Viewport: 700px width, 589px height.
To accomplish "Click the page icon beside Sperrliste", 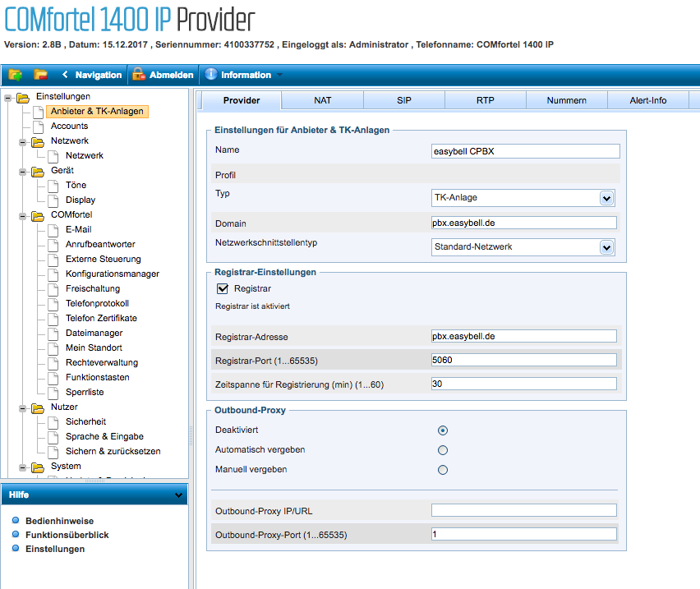I will tap(53, 392).
